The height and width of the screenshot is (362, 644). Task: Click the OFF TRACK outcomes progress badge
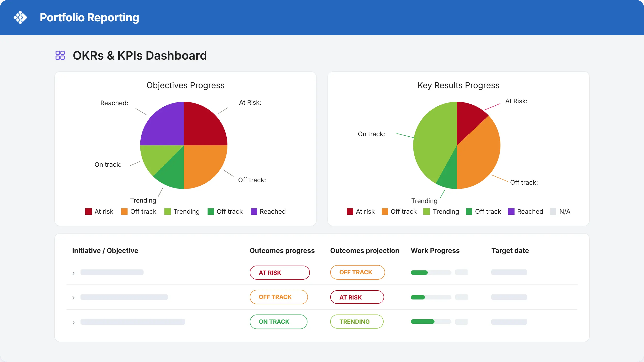click(279, 297)
